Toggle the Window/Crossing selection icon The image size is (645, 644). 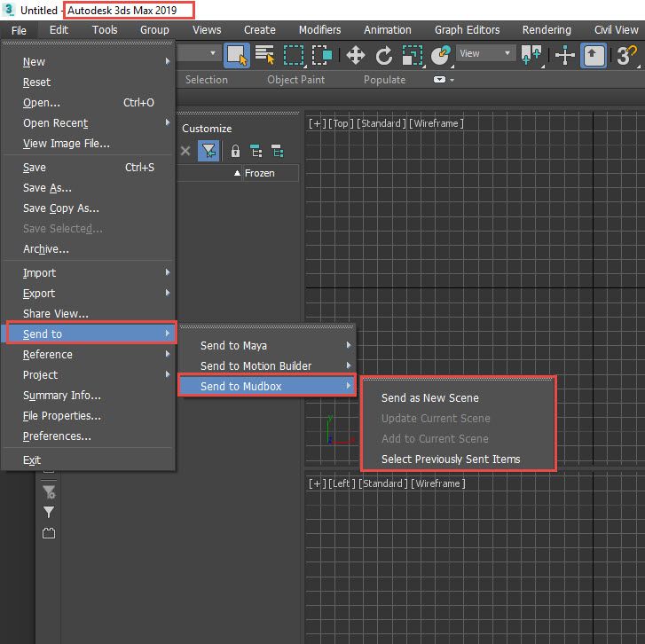pos(322,55)
